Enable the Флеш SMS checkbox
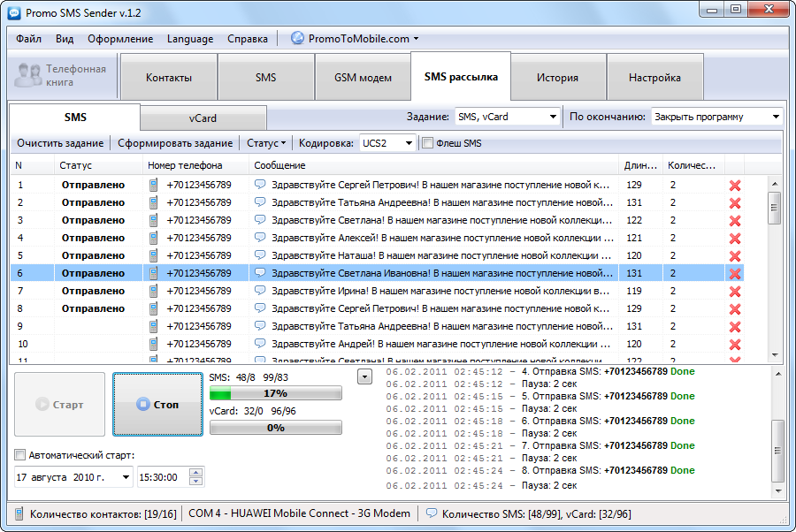 click(427, 143)
